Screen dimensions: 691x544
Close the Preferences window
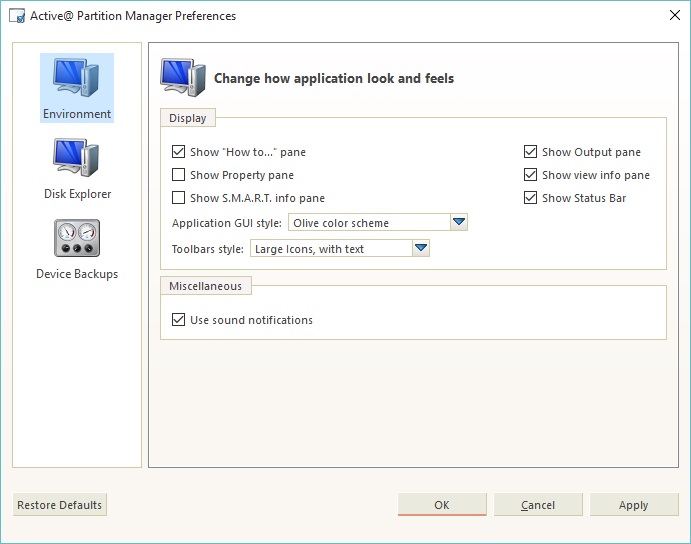[x=674, y=15]
